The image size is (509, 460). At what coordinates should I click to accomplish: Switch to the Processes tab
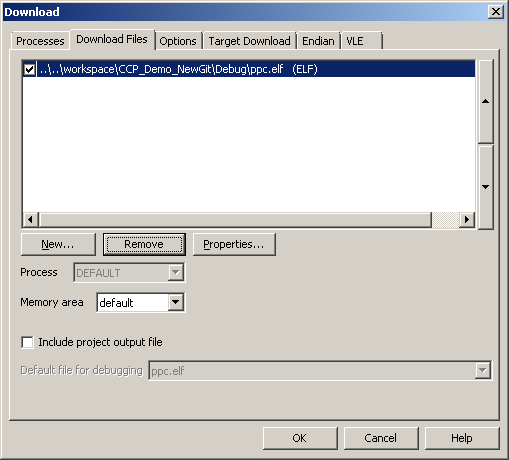[x=40, y=41]
